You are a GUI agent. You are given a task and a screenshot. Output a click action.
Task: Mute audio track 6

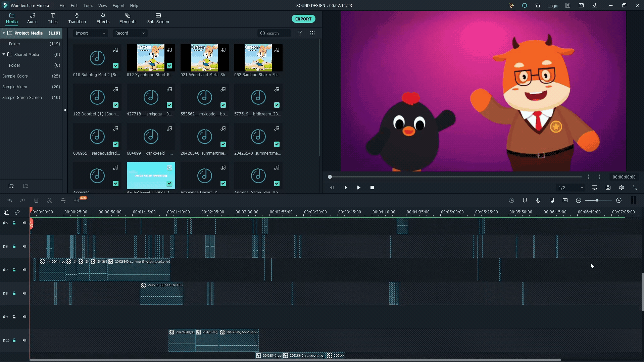pos(24,246)
